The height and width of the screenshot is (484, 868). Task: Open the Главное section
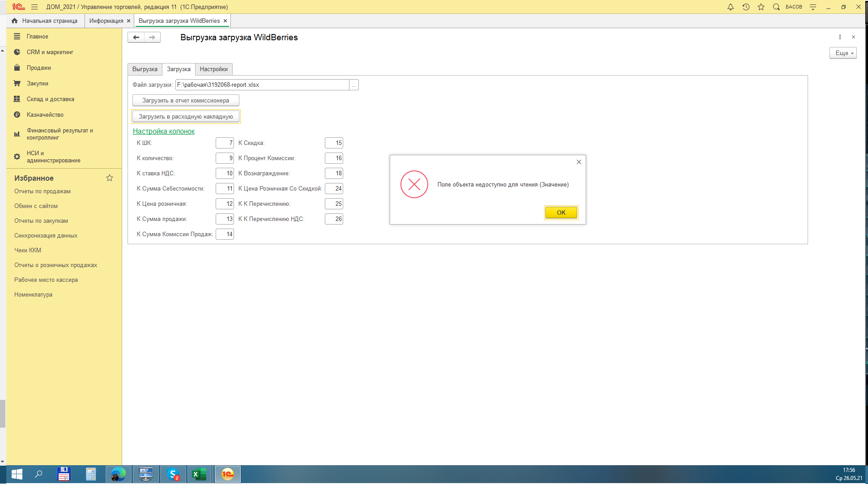click(37, 37)
